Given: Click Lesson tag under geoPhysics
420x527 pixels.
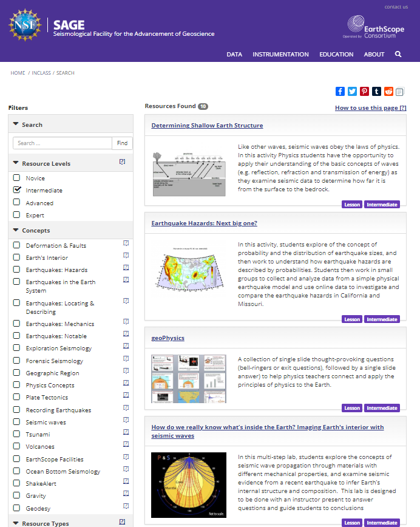Looking at the screenshot, I should tap(352, 408).
